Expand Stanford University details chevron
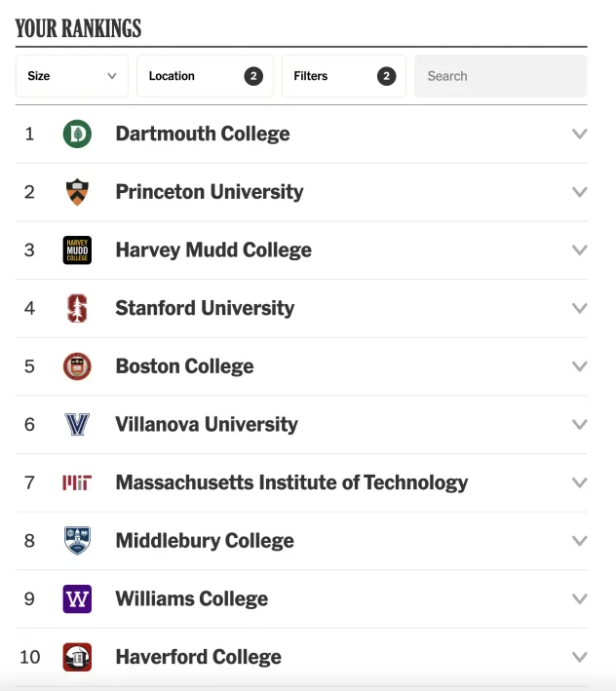This screenshot has height=691, width=616. (x=580, y=308)
